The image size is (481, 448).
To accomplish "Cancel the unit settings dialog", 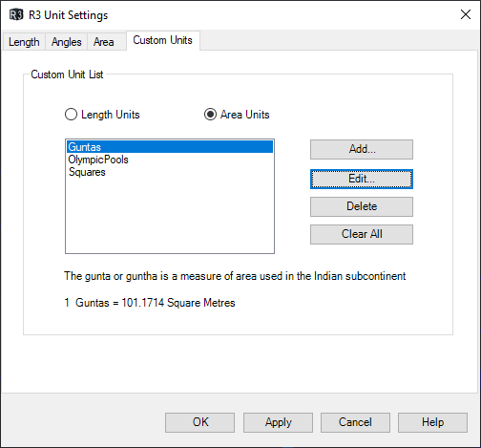I will (x=355, y=422).
